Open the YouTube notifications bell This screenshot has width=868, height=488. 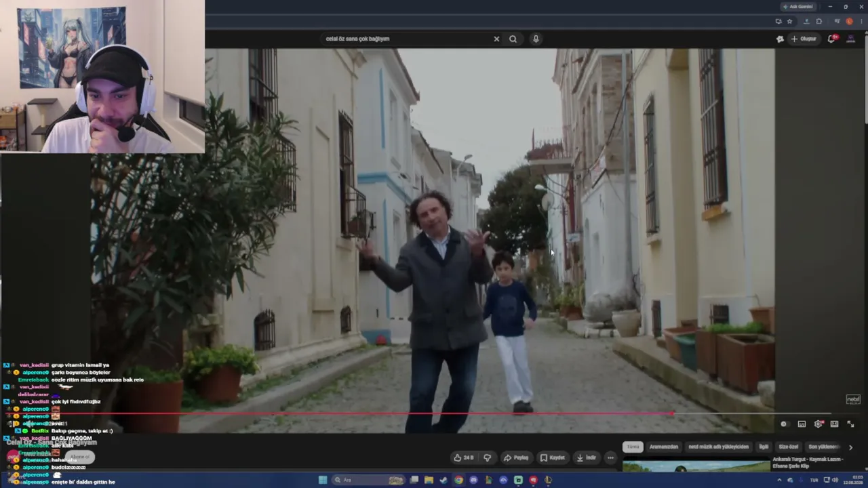click(831, 39)
